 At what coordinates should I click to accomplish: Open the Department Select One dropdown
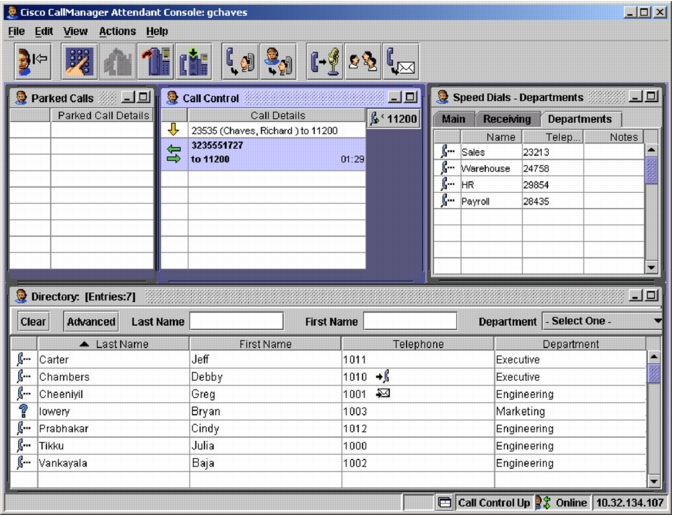pyautogui.click(x=602, y=321)
